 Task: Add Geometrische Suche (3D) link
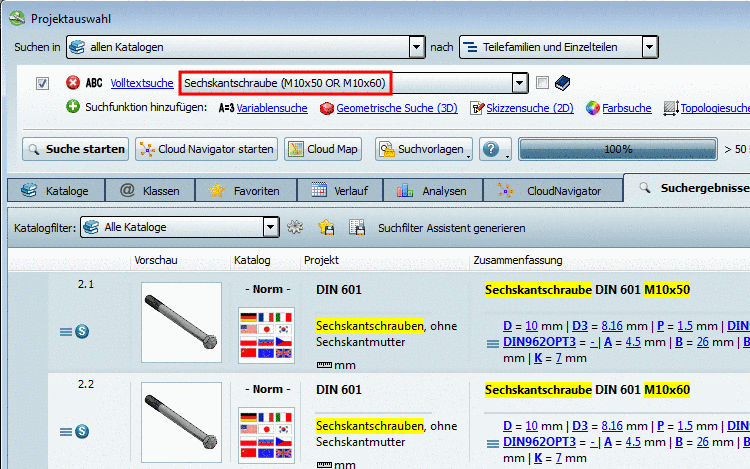(397, 108)
